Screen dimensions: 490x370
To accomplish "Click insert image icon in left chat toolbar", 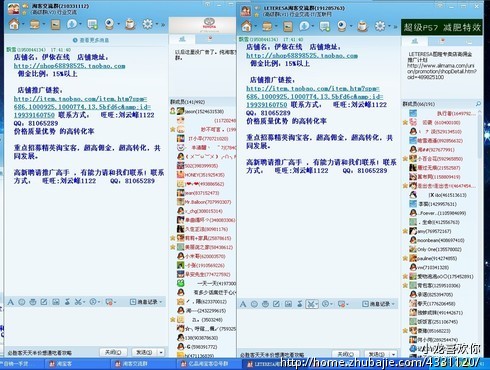I will click(55, 302).
